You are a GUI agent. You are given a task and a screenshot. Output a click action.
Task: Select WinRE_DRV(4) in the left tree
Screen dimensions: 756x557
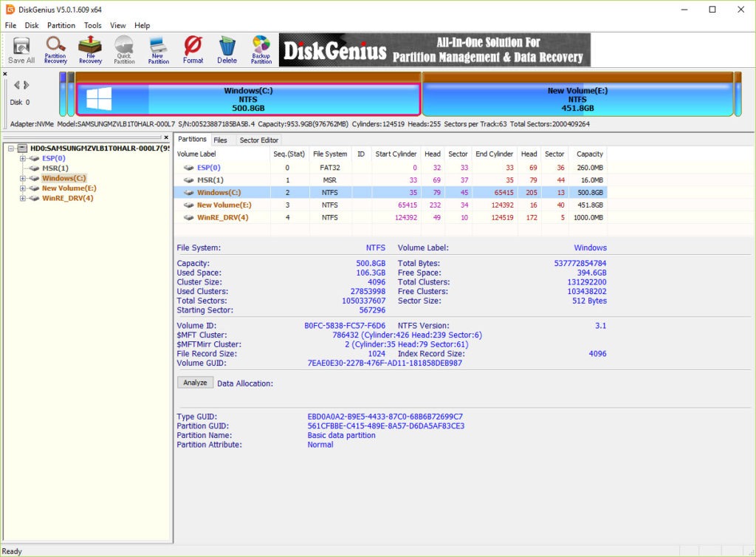click(x=67, y=198)
